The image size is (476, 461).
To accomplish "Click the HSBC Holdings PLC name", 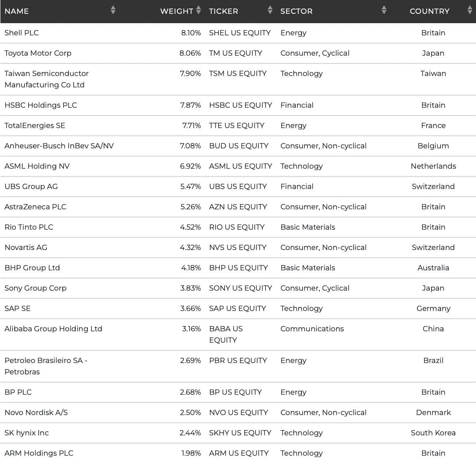I will point(41,105).
